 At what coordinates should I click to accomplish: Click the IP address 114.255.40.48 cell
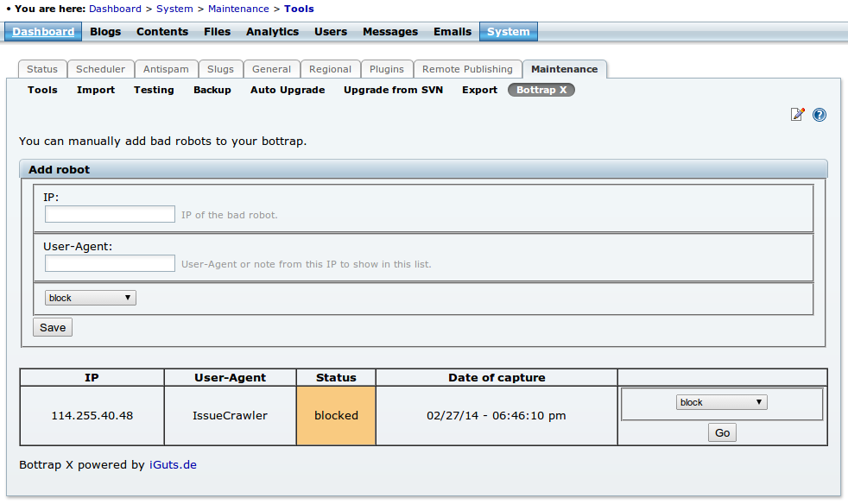click(x=92, y=416)
